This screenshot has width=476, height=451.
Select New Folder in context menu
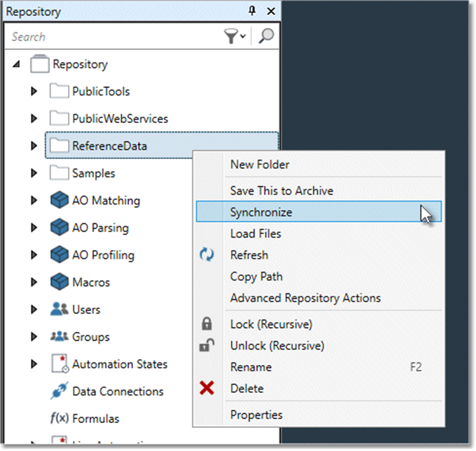tap(260, 165)
